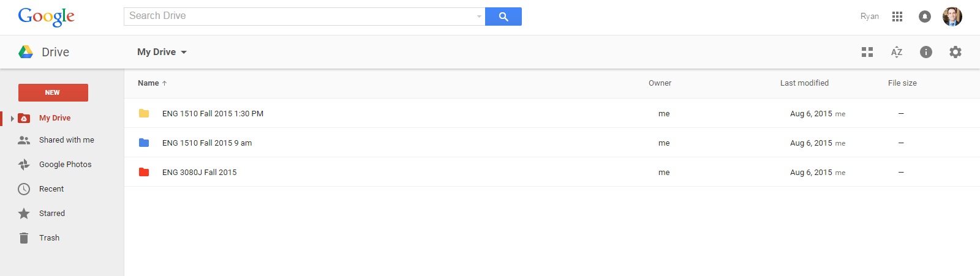This screenshot has height=276, width=980.
Task: Expand the search options dropdown arrow
Action: click(x=479, y=17)
